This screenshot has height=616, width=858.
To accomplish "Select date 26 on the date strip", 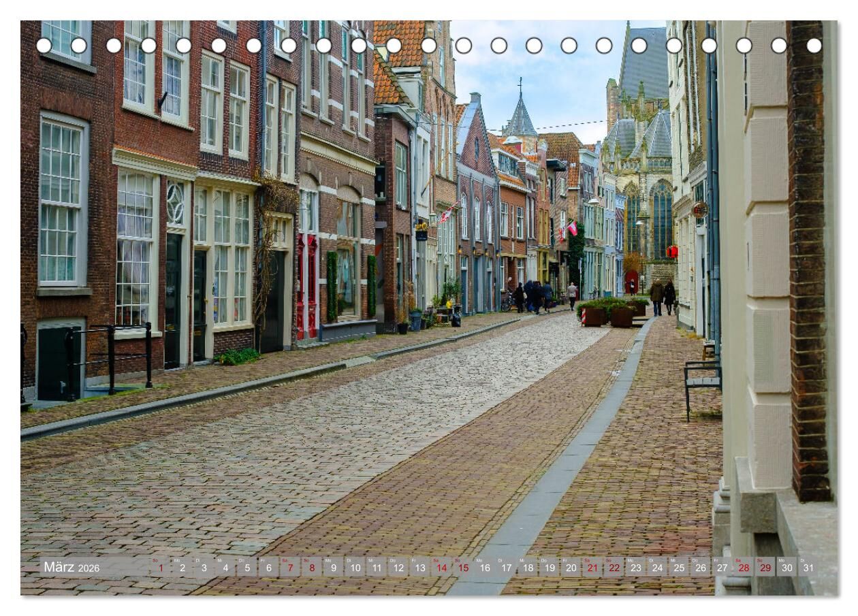I will (700, 567).
